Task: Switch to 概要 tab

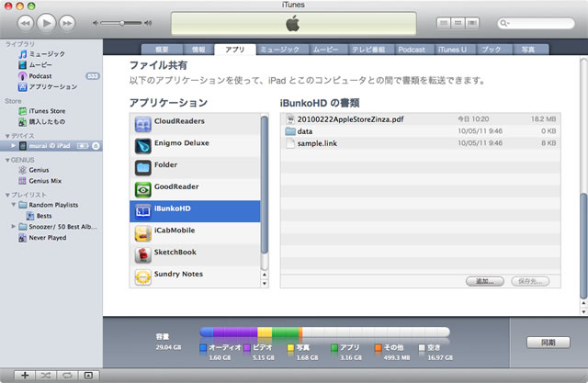Action: point(162,50)
